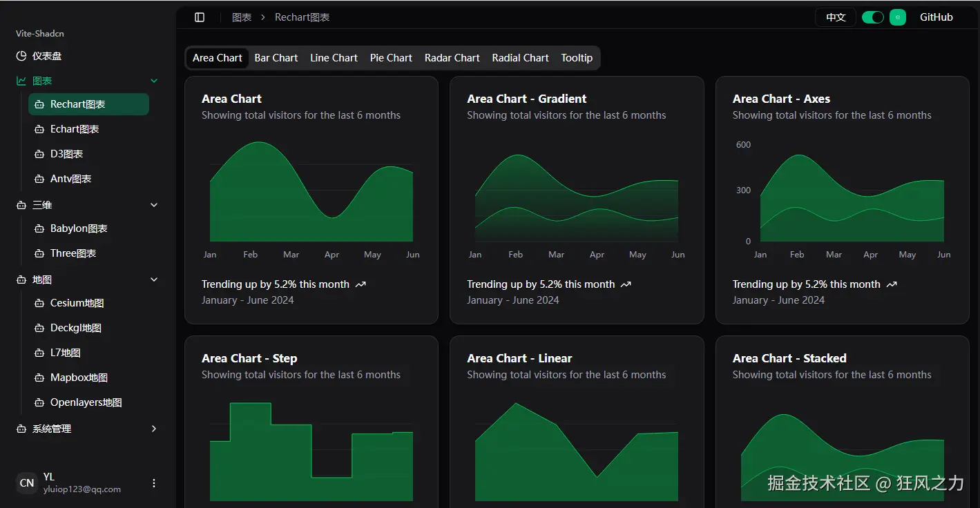
Task: Open the green theme color picker button
Action: [x=897, y=17]
